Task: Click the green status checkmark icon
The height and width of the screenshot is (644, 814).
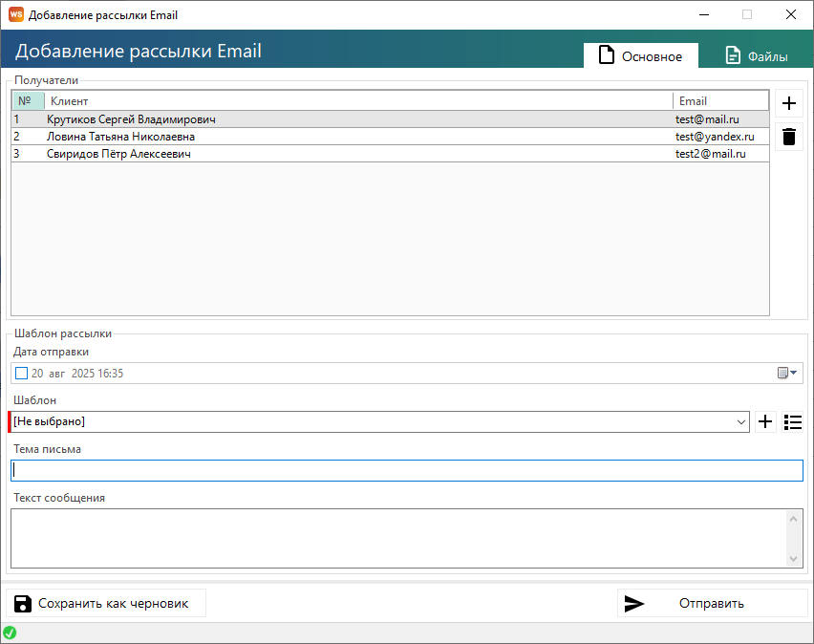Action: coord(10,633)
